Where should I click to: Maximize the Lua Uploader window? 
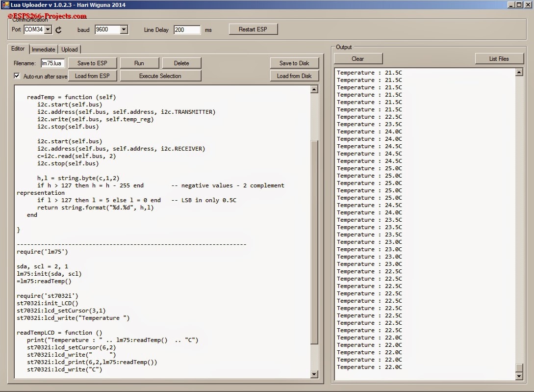click(519, 5)
